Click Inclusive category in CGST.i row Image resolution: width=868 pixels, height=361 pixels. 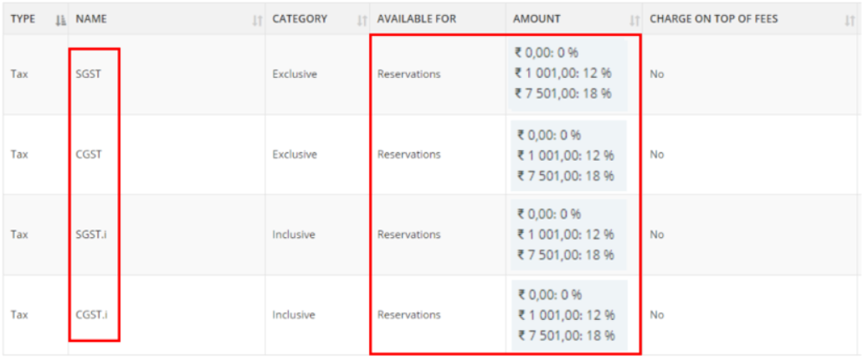294,315
